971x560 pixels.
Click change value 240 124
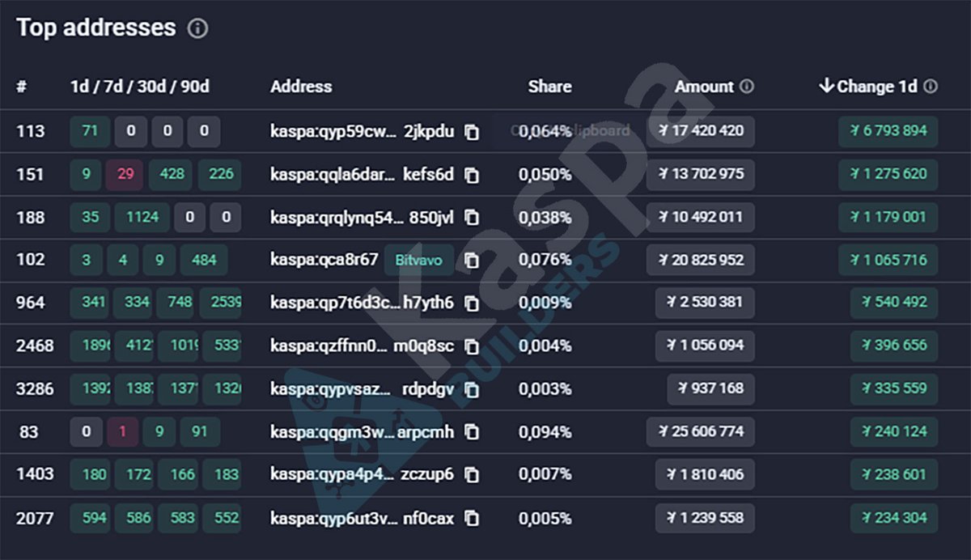click(x=894, y=431)
